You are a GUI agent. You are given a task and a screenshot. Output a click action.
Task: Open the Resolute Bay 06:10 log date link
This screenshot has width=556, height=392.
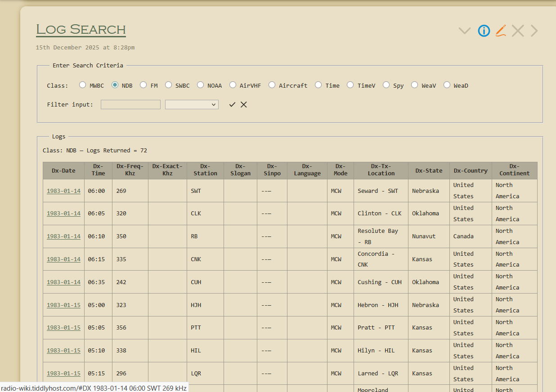pos(63,236)
